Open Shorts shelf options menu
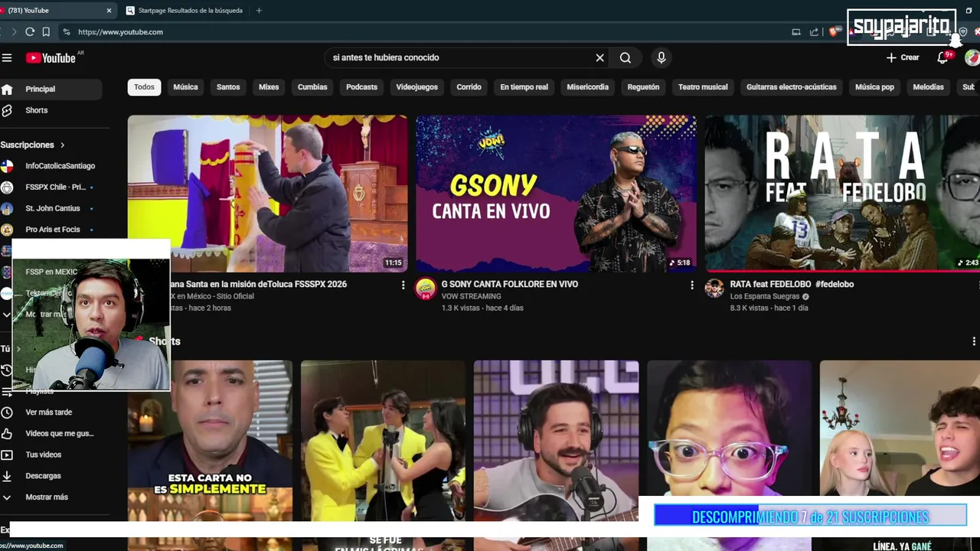This screenshot has height=551, width=980. 974,341
